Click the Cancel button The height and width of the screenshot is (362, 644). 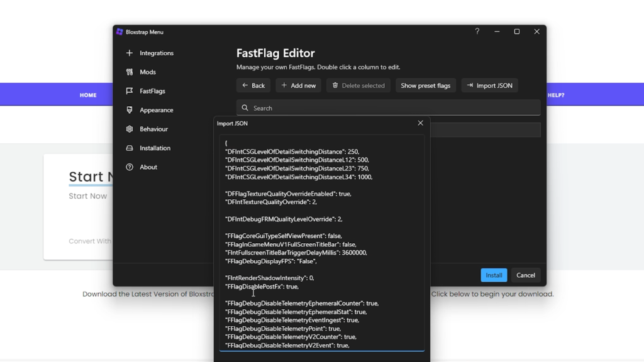(x=526, y=275)
